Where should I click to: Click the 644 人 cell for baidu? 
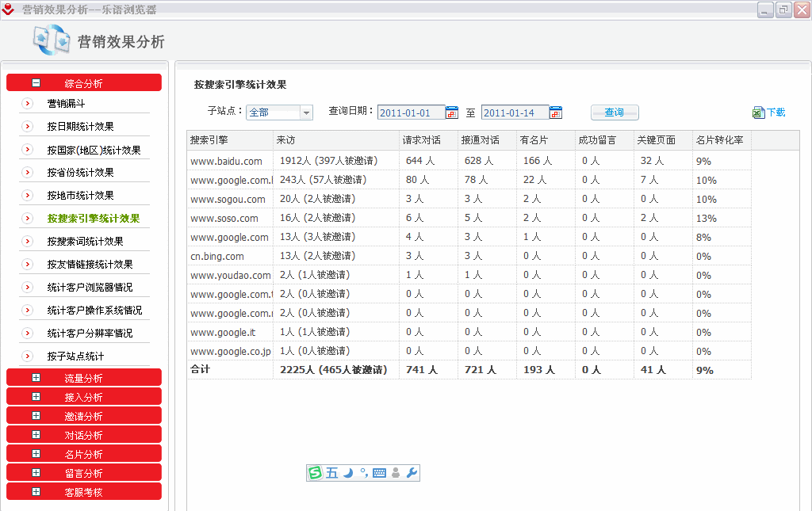point(428,161)
